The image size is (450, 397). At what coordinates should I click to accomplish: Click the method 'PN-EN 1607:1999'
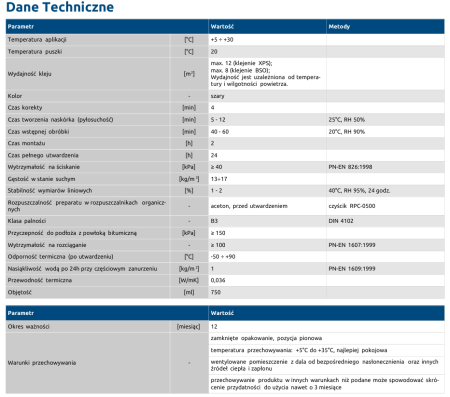[x=352, y=245]
